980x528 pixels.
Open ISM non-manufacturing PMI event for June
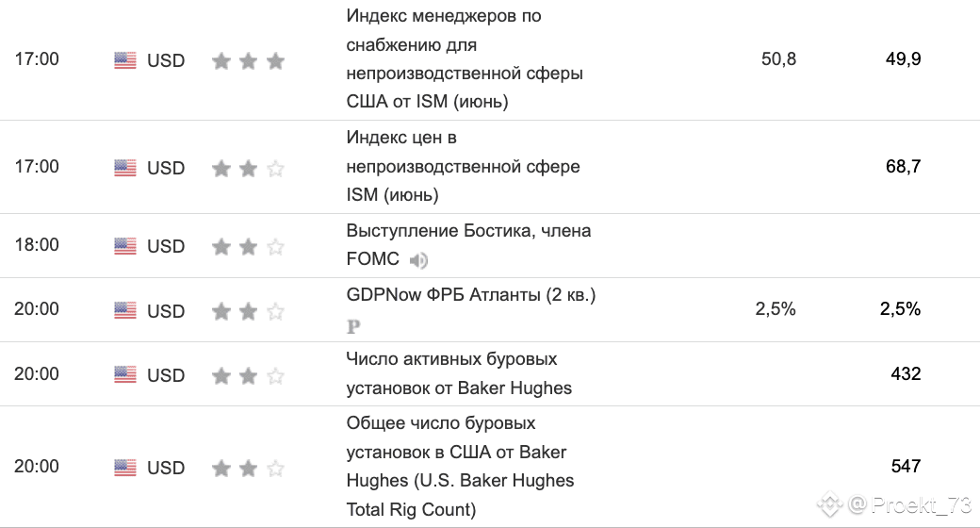pos(465,58)
